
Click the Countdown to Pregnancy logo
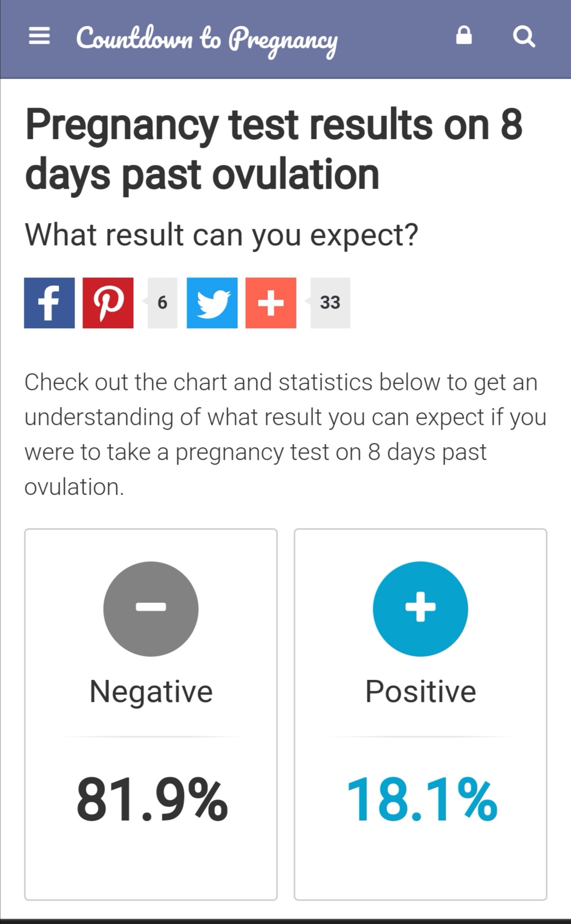[207, 40]
